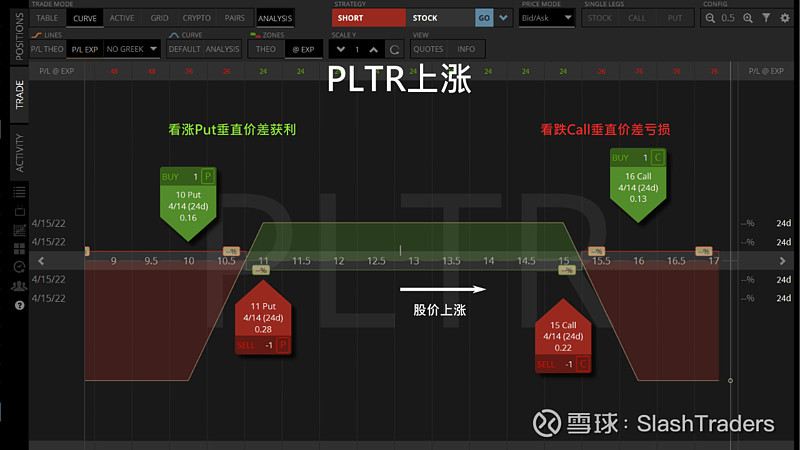Toggle the SHORT strategy direction
Image resolution: width=800 pixels, height=450 pixels.
pyautogui.click(x=368, y=18)
